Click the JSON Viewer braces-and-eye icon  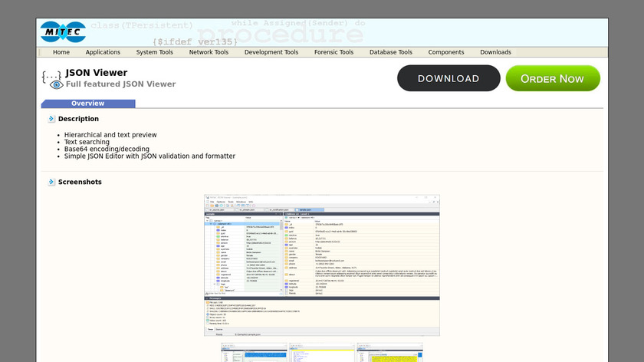pyautogui.click(x=51, y=78)
